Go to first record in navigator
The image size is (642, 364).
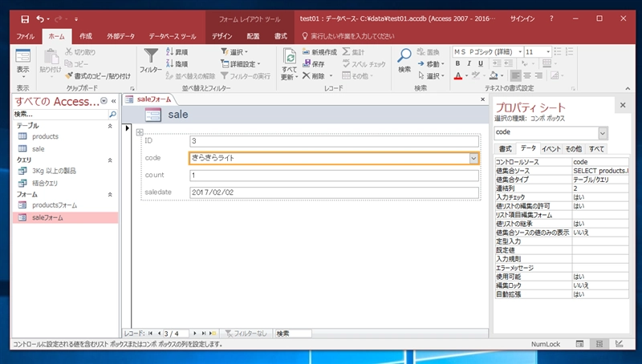coord(151,334)
